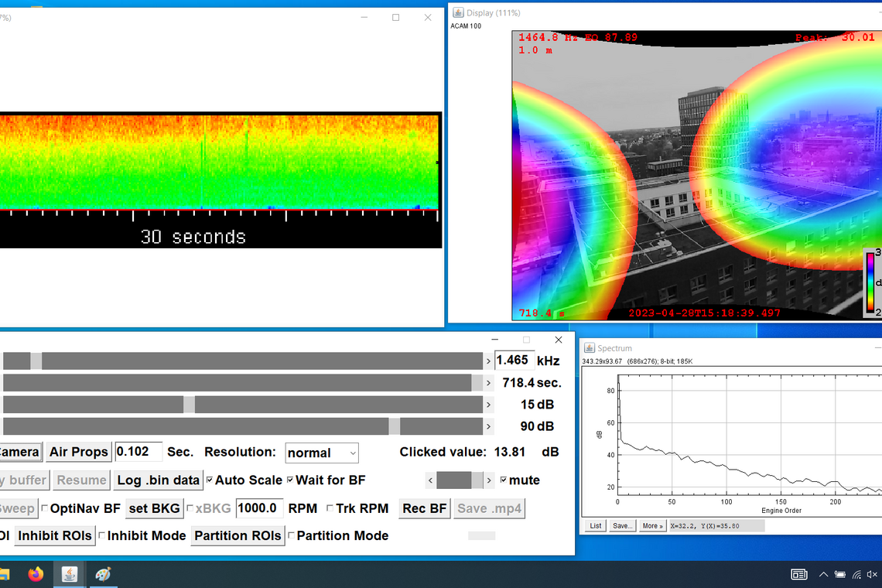Image resolution: width=882 pixels, height=588 pixels.
Task: Toggle the mute checkbox
Action: (504, 480)
